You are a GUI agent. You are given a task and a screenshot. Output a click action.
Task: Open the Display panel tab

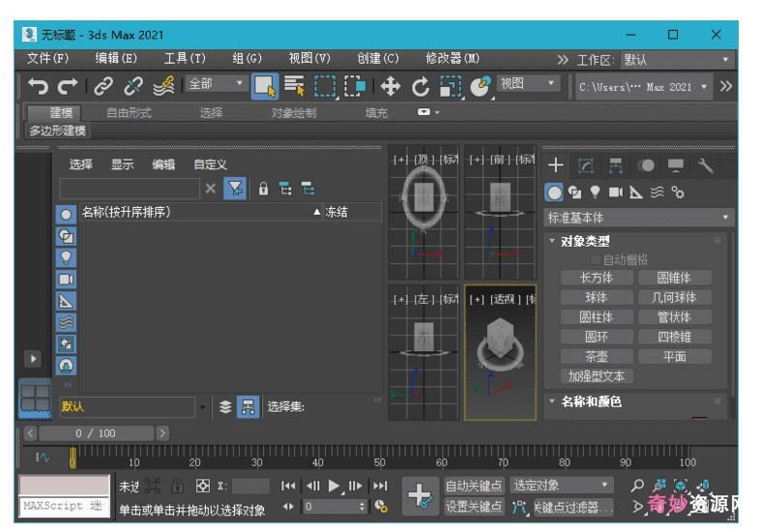tap(676, 165)
